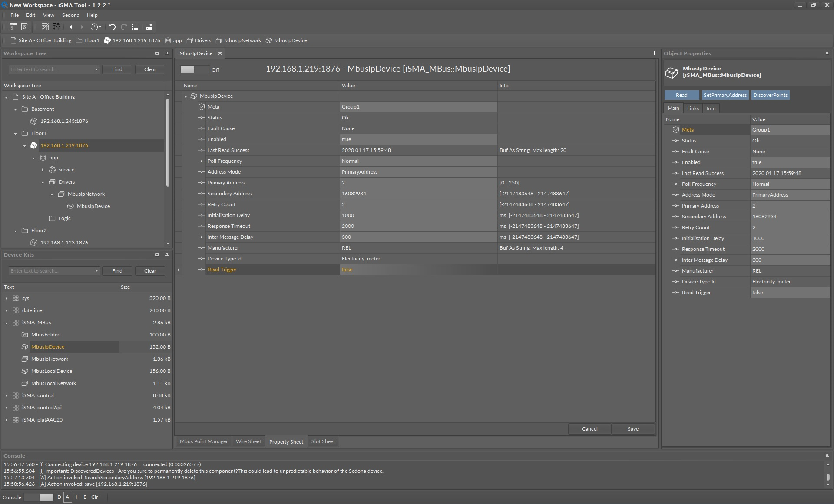Viewport: 834px width, 504px height.
Task: Click the Save button in property sheet
Action: (x=632, y=429)
